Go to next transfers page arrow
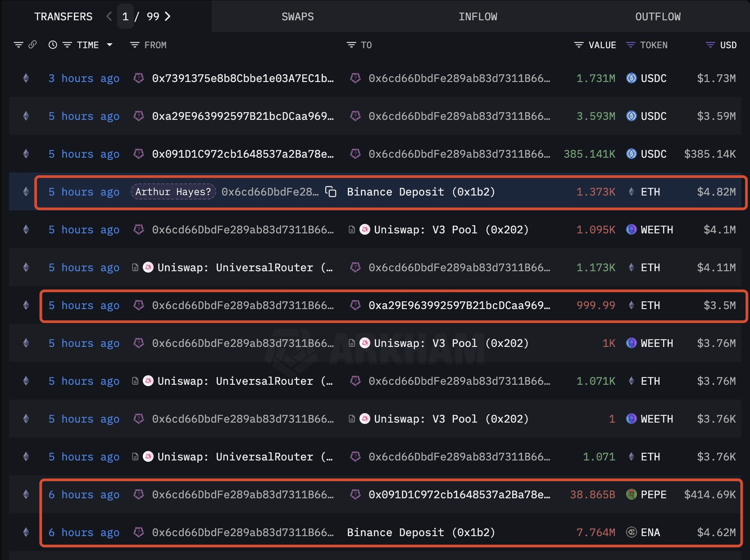The height and width of the screenshot is (560, 750). point(168,17)
